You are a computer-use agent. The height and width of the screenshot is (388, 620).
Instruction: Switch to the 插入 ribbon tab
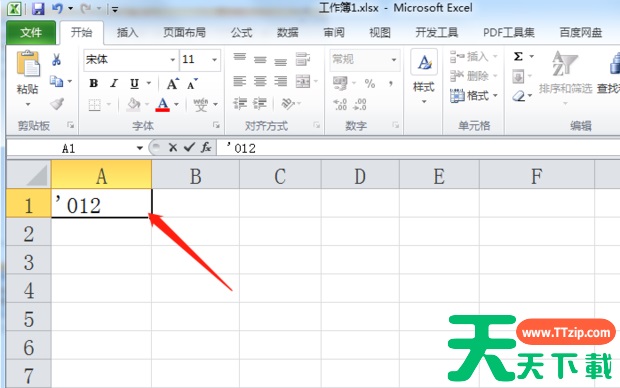click(127, 32)
